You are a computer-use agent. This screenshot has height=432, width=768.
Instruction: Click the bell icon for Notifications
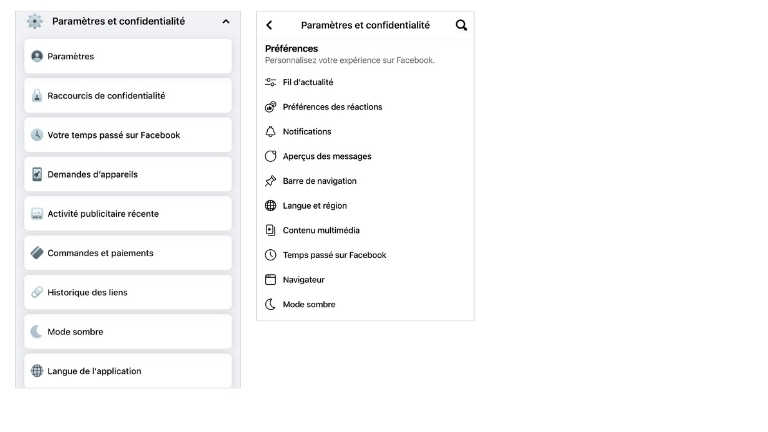pyautogui.click(x=270, y=132)
